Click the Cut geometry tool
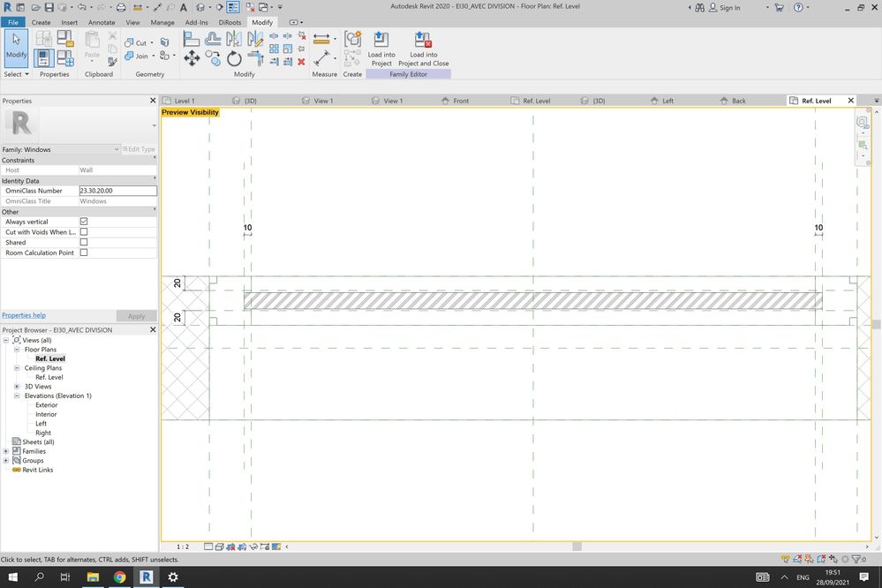The image size is (882, 588). click(137, 42)
